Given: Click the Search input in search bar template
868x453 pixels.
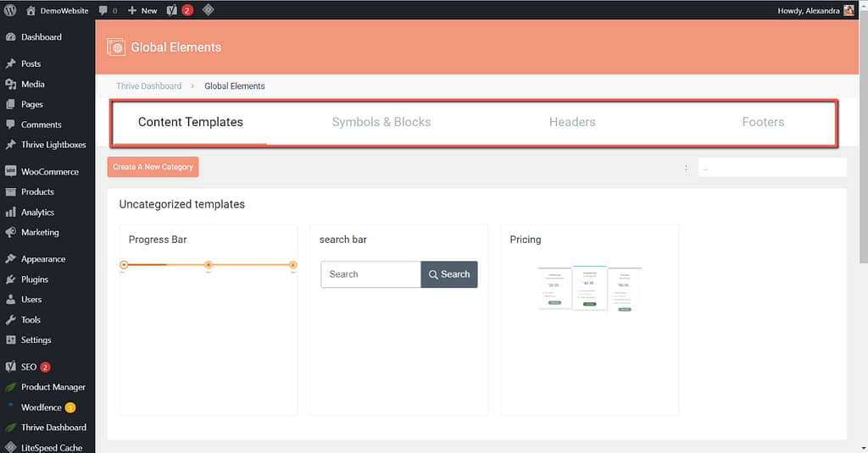Looking at the screenshot, I should click(x=371, y=274).
